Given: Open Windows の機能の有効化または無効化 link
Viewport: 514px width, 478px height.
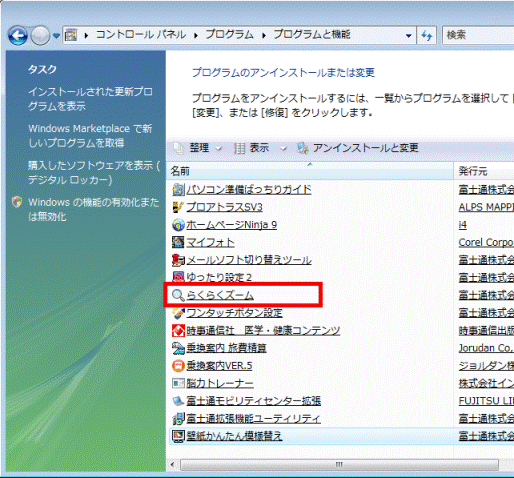Looking at the screenshot, I should pyautogui.click(x=94, y=209).
